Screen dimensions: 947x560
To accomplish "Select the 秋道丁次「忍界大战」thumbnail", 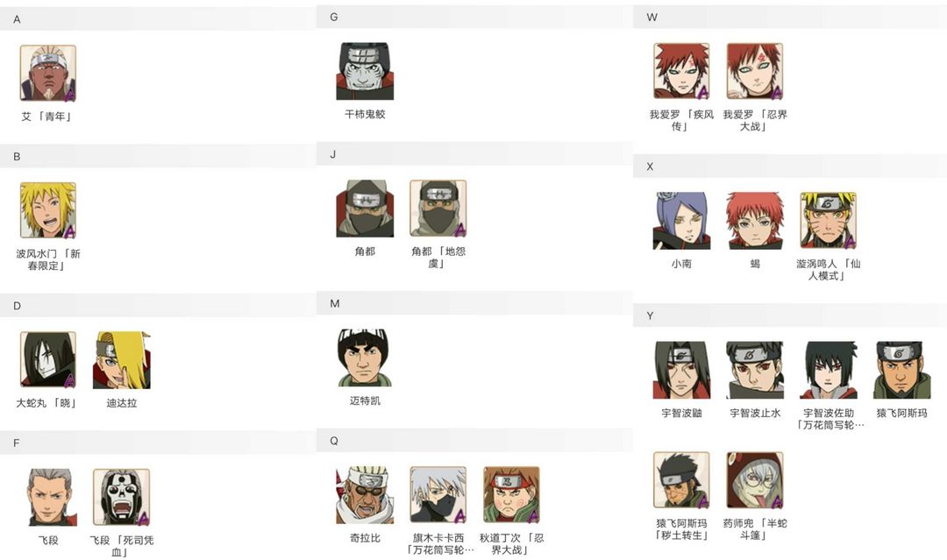I will (511, 495).
